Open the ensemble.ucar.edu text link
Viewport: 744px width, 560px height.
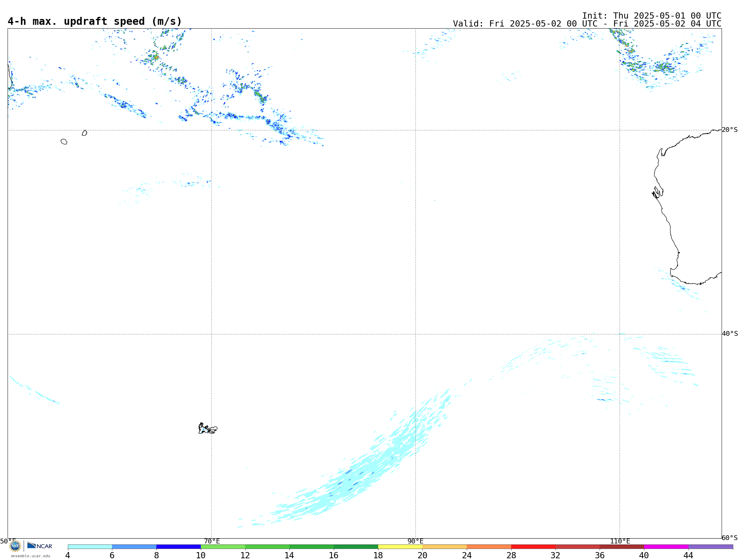pos(31,556)
